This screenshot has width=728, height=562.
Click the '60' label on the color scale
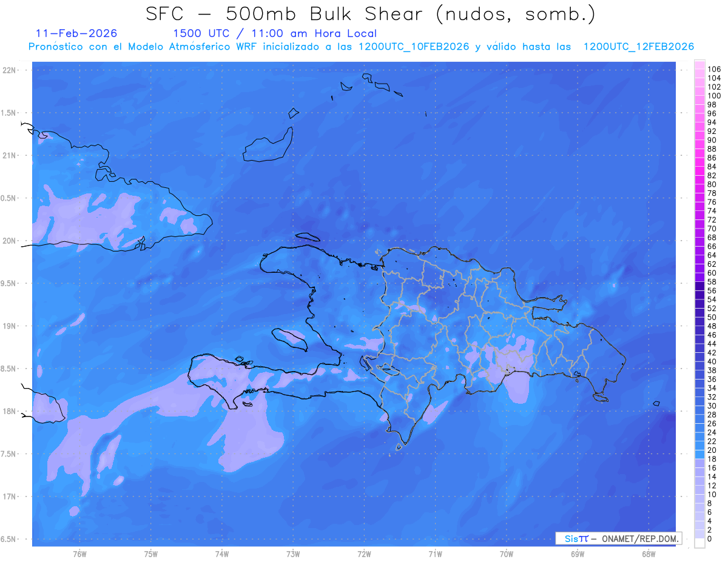click(712, 273)
